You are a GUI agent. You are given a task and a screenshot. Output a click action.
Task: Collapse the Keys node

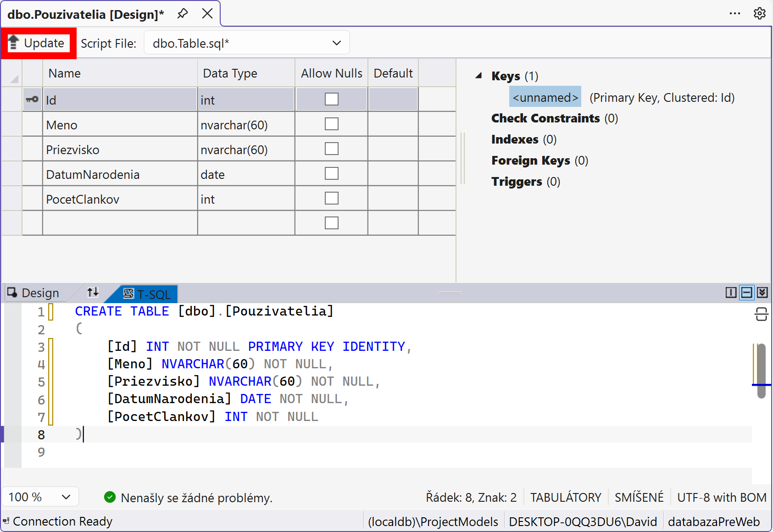click(x=479, y=76)
